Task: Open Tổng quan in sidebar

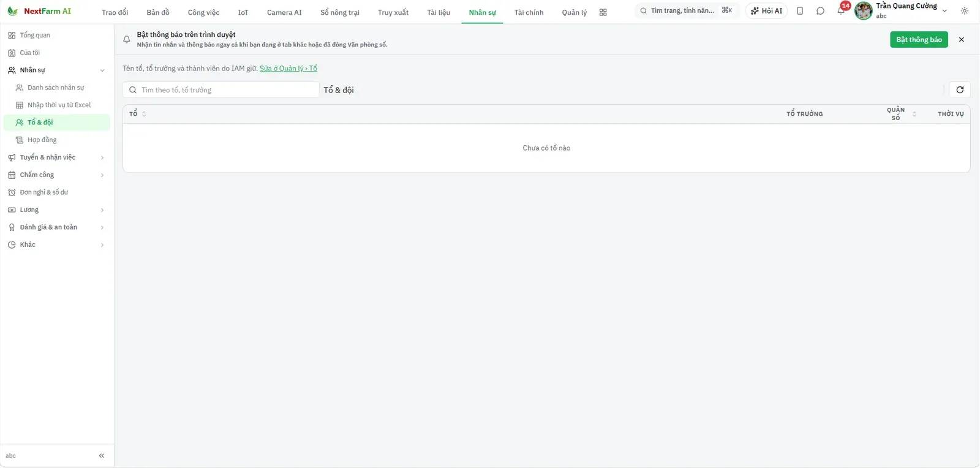Action: pyautogui.click(x=57, y=36)
